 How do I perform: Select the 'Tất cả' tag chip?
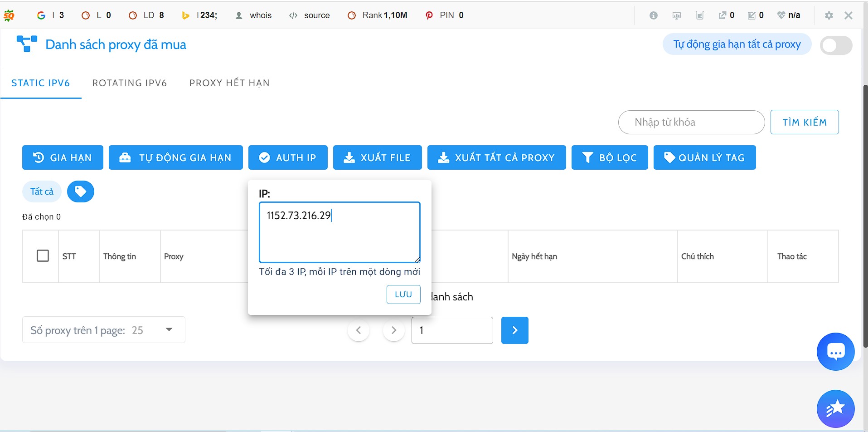pos(42,191)
